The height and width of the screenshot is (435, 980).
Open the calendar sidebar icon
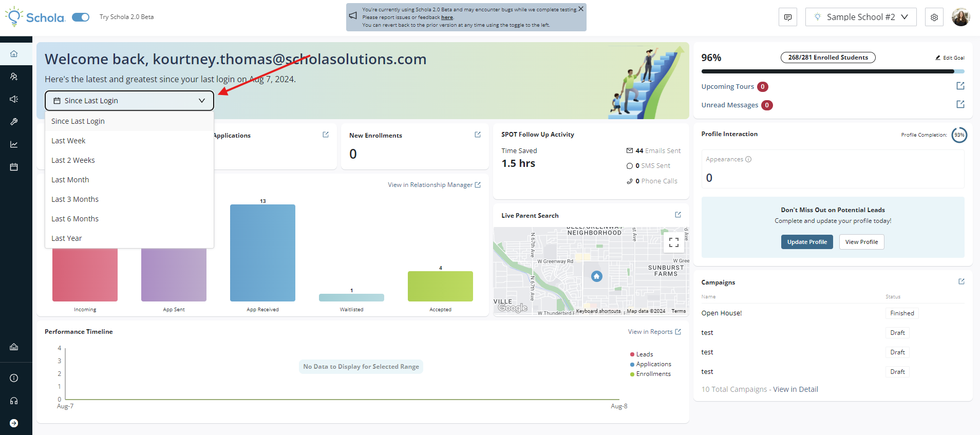click(14, 167)
